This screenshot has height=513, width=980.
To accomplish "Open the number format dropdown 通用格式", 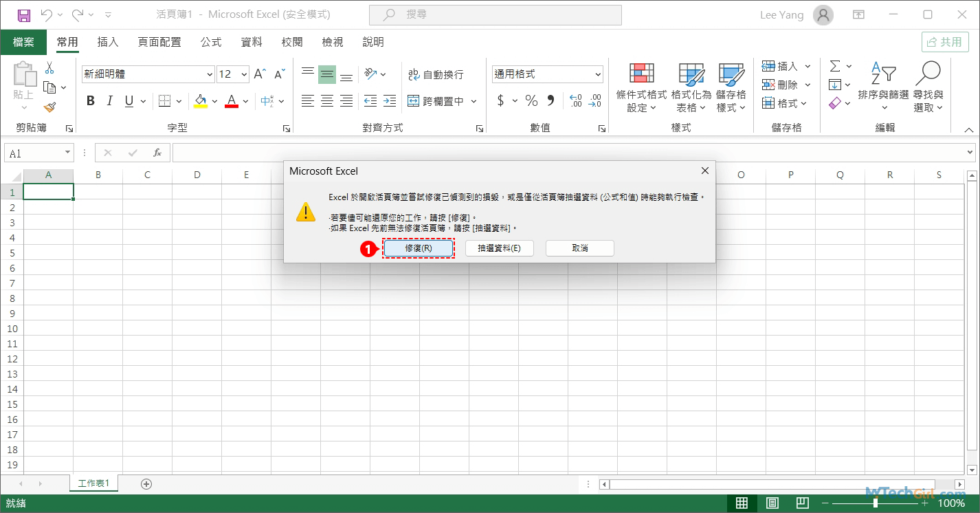I will [598, 74].
